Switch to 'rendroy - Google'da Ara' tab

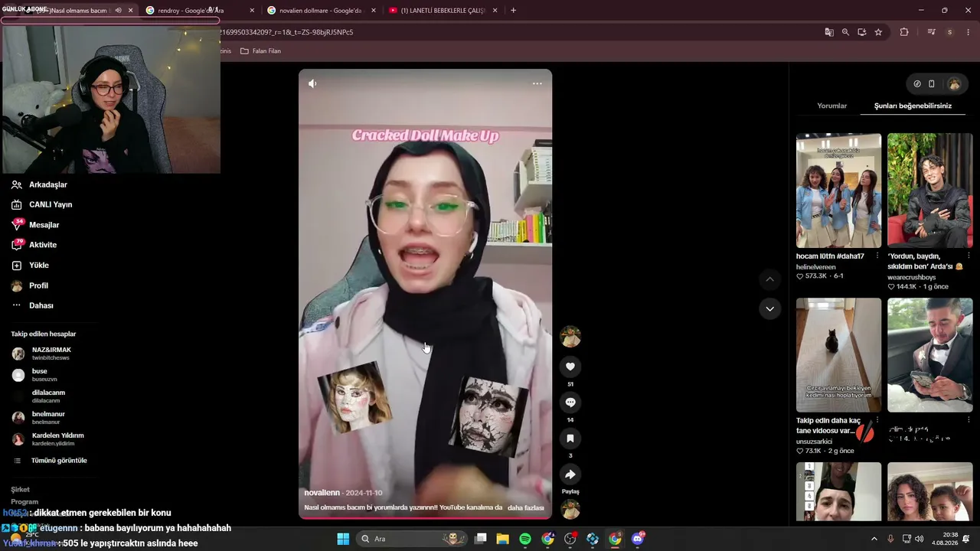pos(201,11)
